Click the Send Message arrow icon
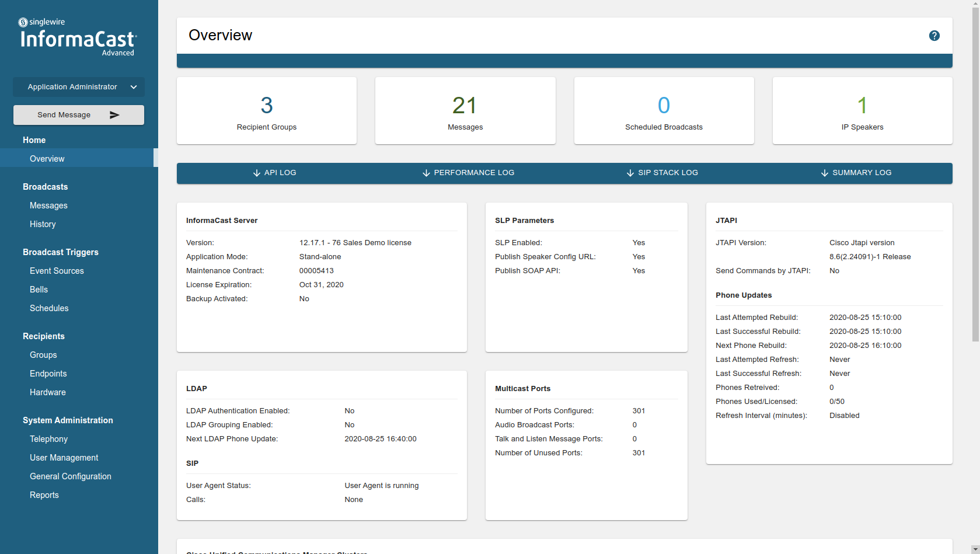The height and width of the screenshot is (554, 980). (x=114, y=115)
